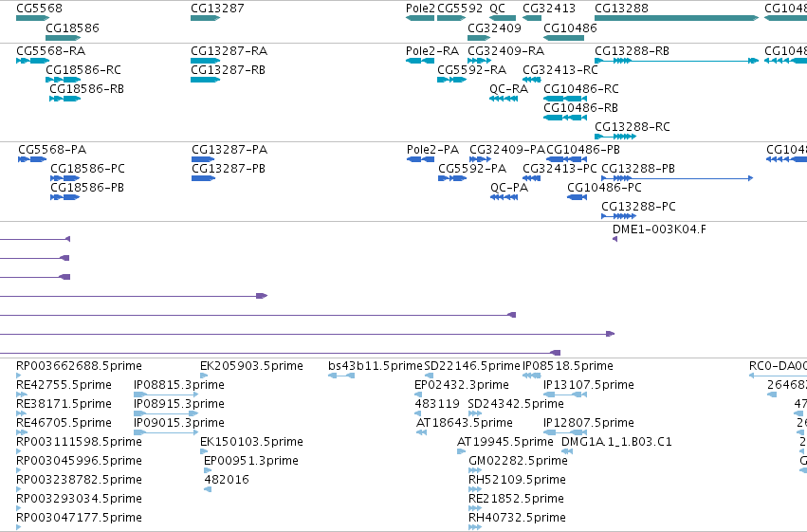The width and height of the screenshot is (807, 532).
Task: Click EST IP09015.3prime
Action: coord(179,423)
